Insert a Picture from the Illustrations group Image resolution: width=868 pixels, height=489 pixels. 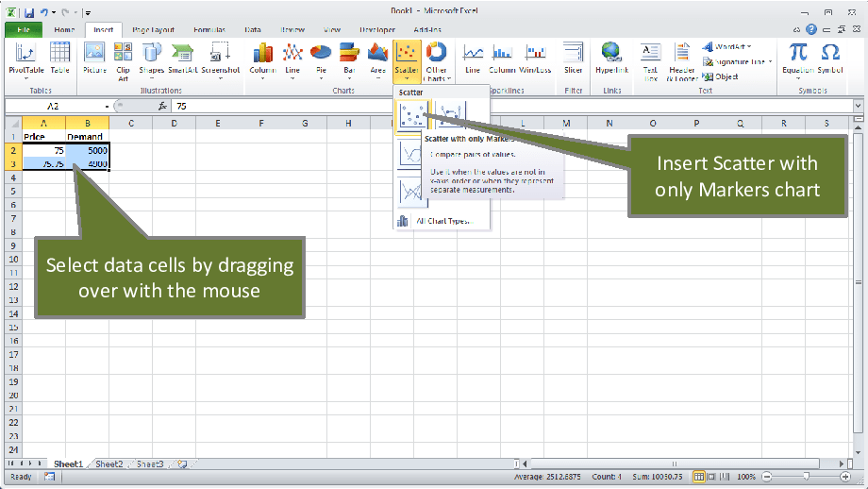[x=94, y=59]
